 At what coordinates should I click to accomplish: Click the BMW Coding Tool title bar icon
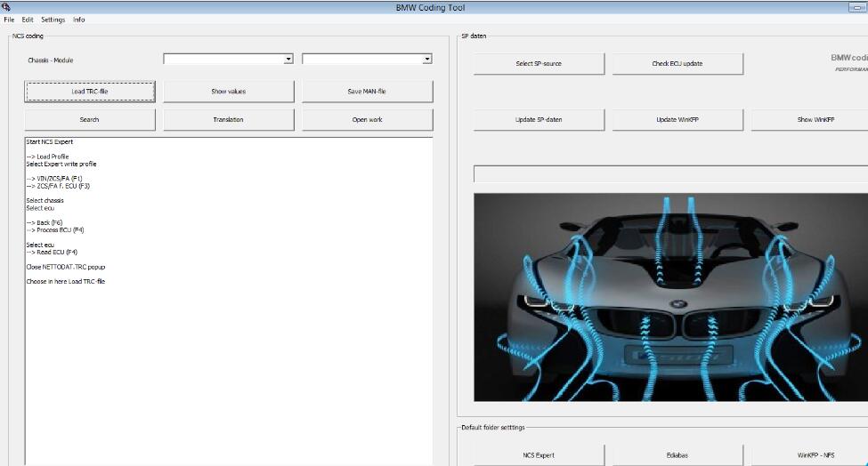pyautogui.click(x=6, y=7)
